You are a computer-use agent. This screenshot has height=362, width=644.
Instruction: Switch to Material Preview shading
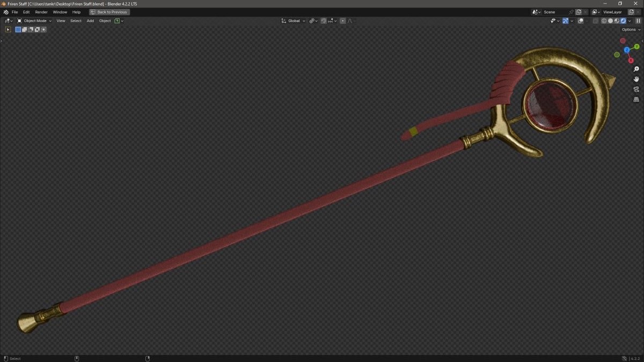(616, 20)
